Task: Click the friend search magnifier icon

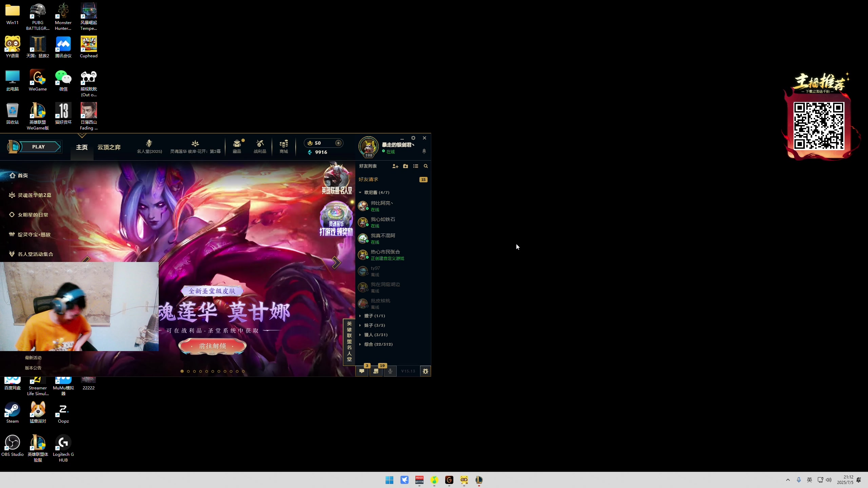Action: tap(426, 166)
